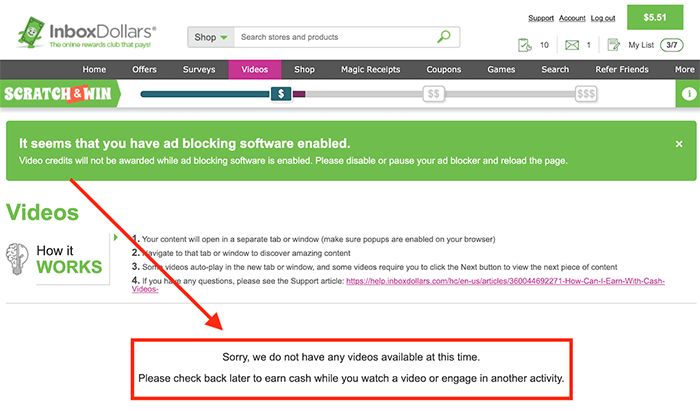Click the 'Sorry, we do not have any videos' message
This screenshot has width=700, height=411.
(351, 357)
